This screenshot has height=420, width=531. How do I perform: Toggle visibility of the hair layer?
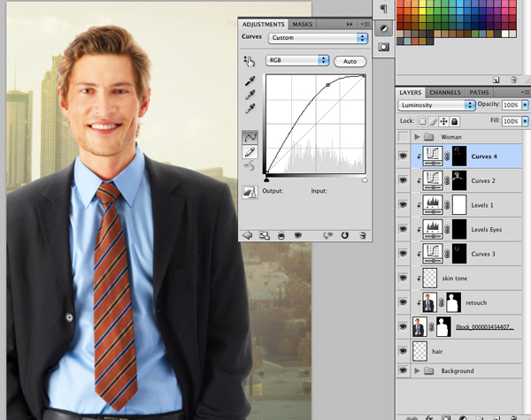(404, 351)
